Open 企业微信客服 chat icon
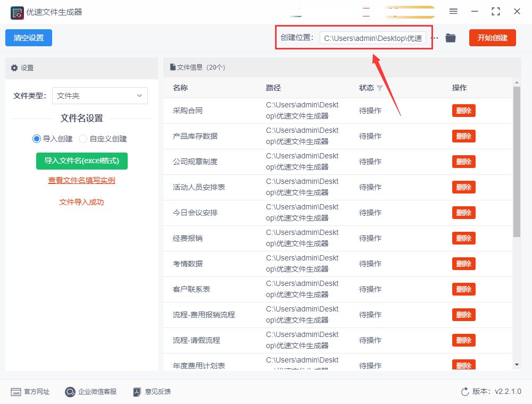The width and height of the screenshot is (532, 404). [x=70, y=392]
